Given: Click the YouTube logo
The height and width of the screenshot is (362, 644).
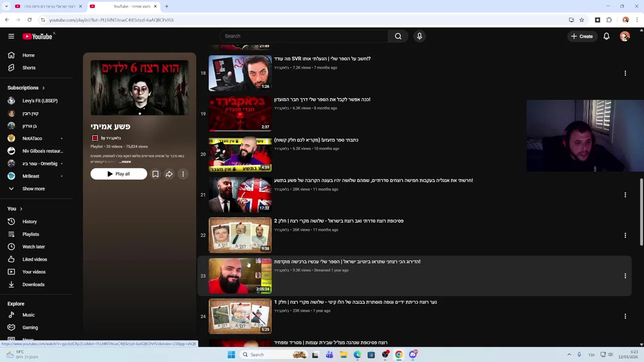Looking at the screenshot, I should tap(38, 36).
